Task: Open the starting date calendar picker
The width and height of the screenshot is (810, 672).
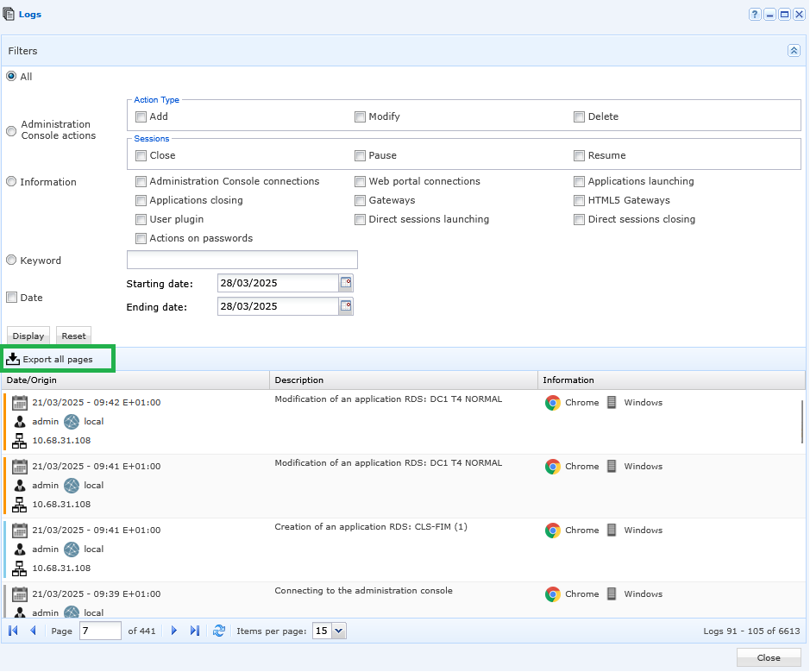Action: click(x=346, y=283)
